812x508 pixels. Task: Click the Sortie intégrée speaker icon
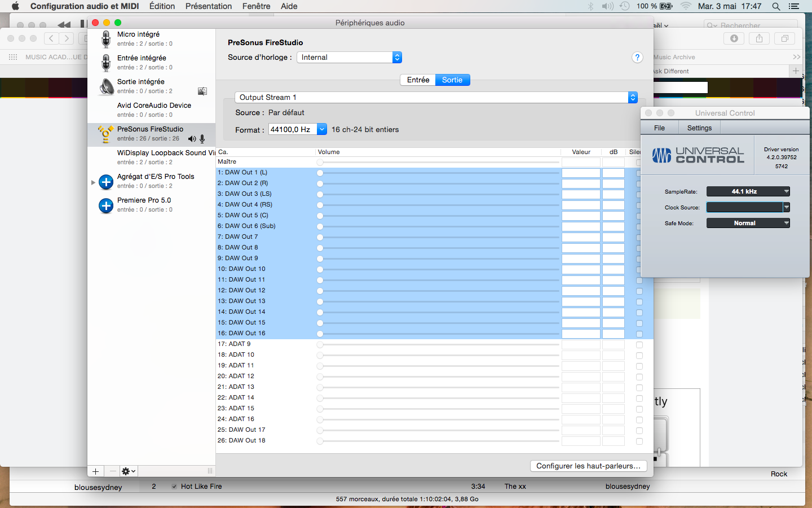[x=106, y=86]
